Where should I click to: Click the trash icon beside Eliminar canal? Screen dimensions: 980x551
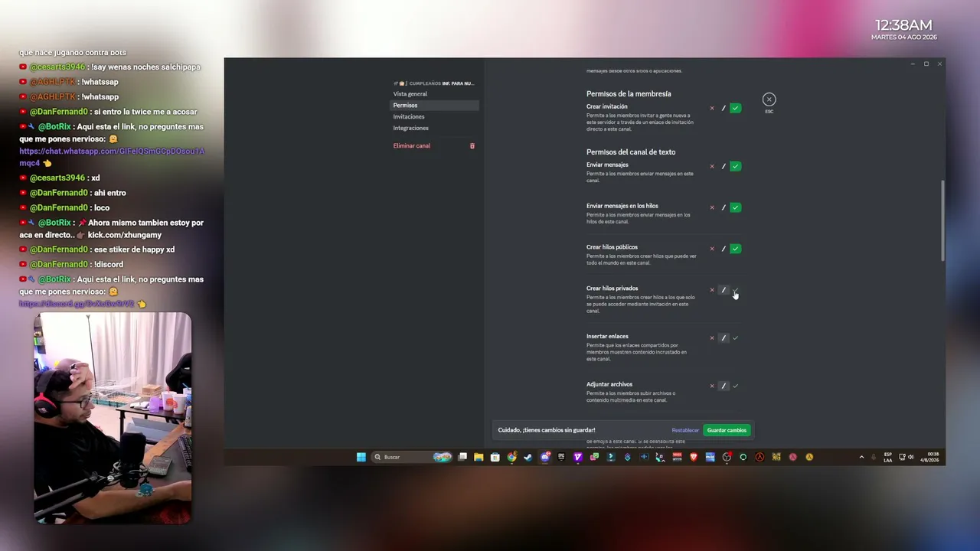472,145
